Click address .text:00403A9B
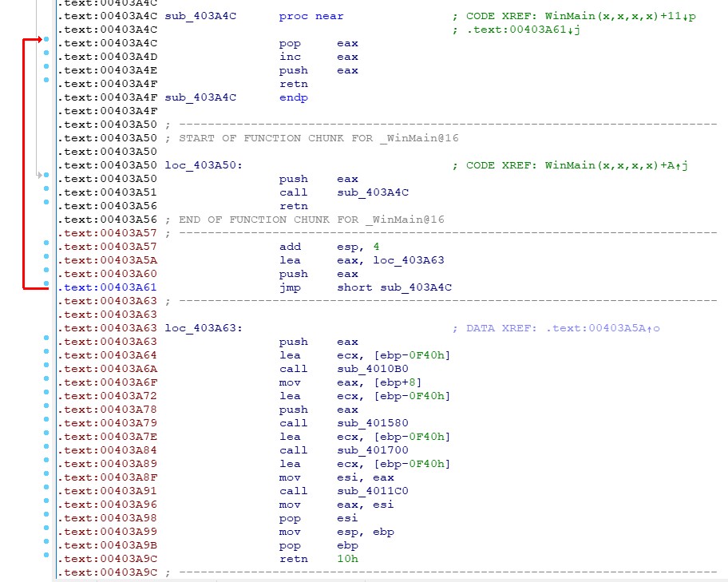Image resolution: width=728 pixels, height=582 pixels. pyautogui.click(x=107, y=545)
